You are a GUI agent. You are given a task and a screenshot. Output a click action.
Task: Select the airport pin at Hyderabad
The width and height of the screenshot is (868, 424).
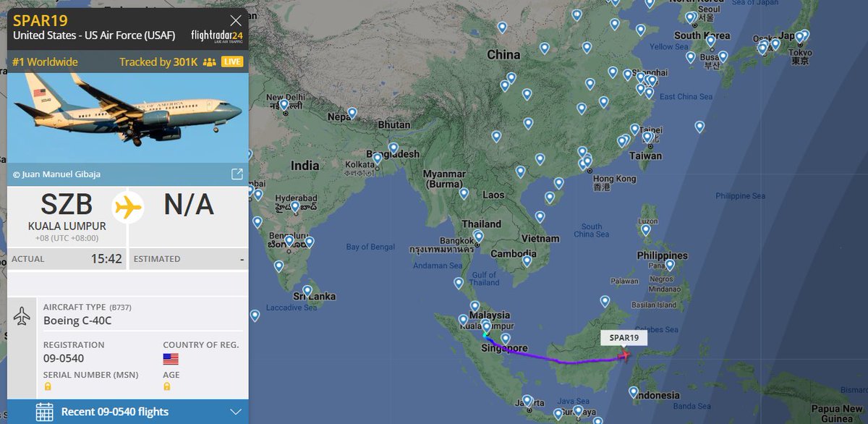294,208
